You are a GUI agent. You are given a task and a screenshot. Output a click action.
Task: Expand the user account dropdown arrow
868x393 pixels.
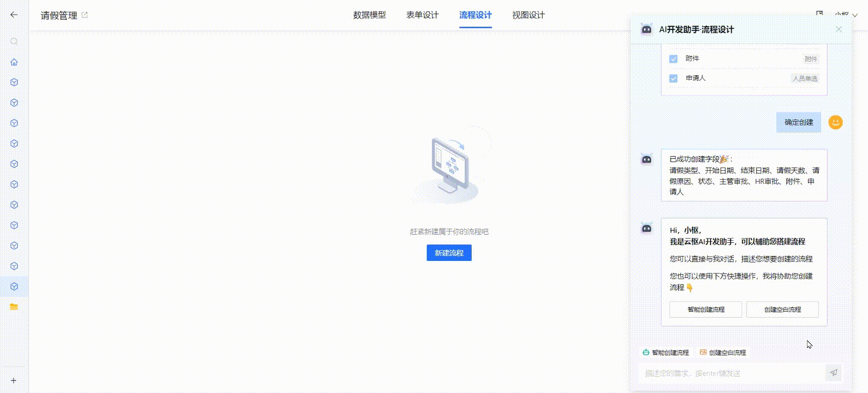coord(855,15)
